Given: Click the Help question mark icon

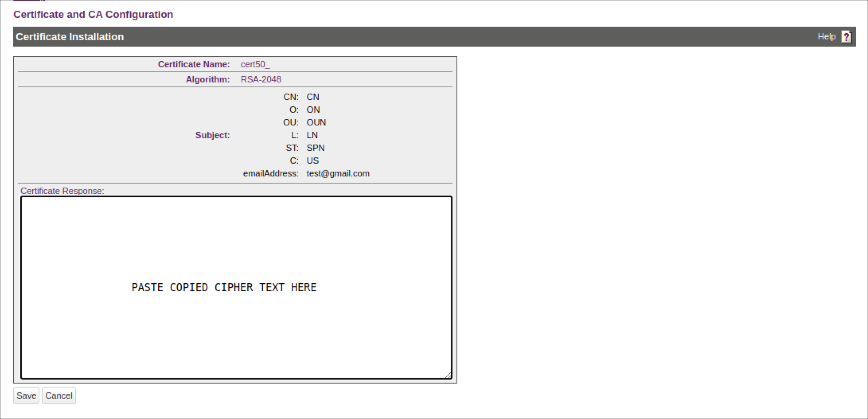Looking at the screenshot, I should (846, 37).
